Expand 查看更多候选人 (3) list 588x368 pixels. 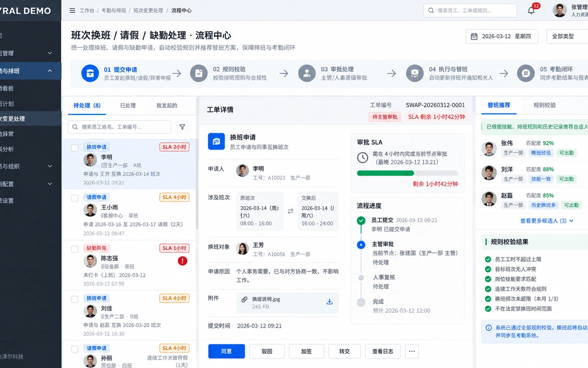click(x=547, y=221)
